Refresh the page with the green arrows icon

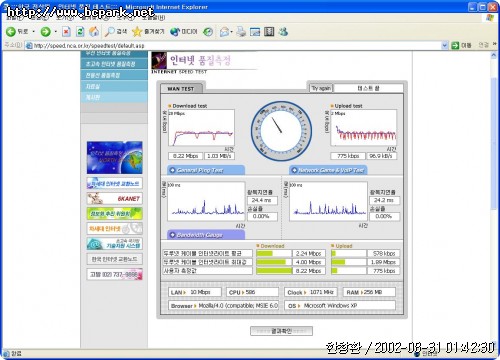point(80,32)
